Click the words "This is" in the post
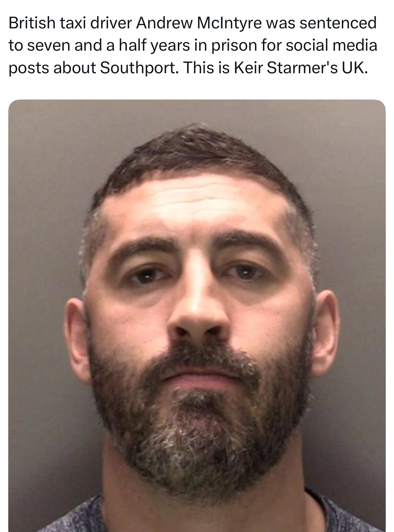Image resolution: width=394 pixels, height=532 pixels. (207, 68)
